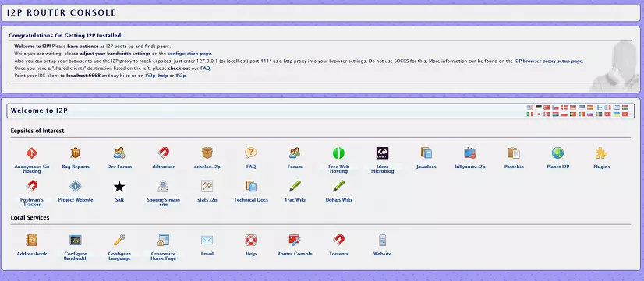Follow the 'configuration page' link
This screenshot has height=281, width=644.
click(x=189, y=54)
